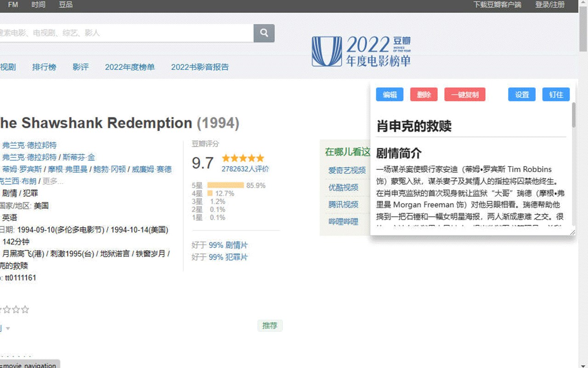Watch on 哔哩哔哩
The width and height of the screenshot is (588, 368).
(x=343, y=222)
